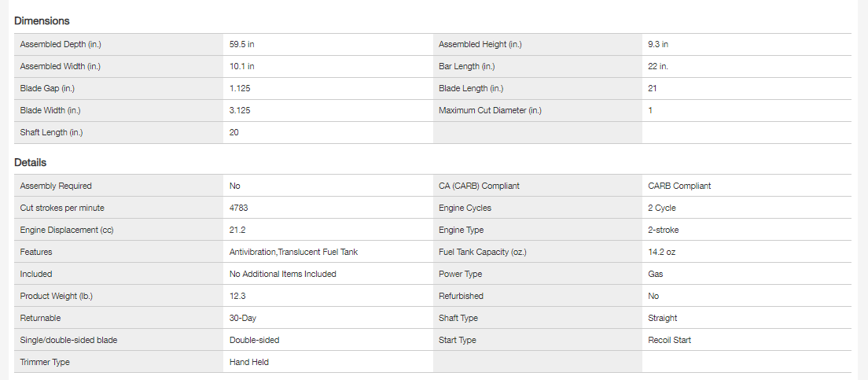Select the Assembled Height (in.) label

pos(480,44)
